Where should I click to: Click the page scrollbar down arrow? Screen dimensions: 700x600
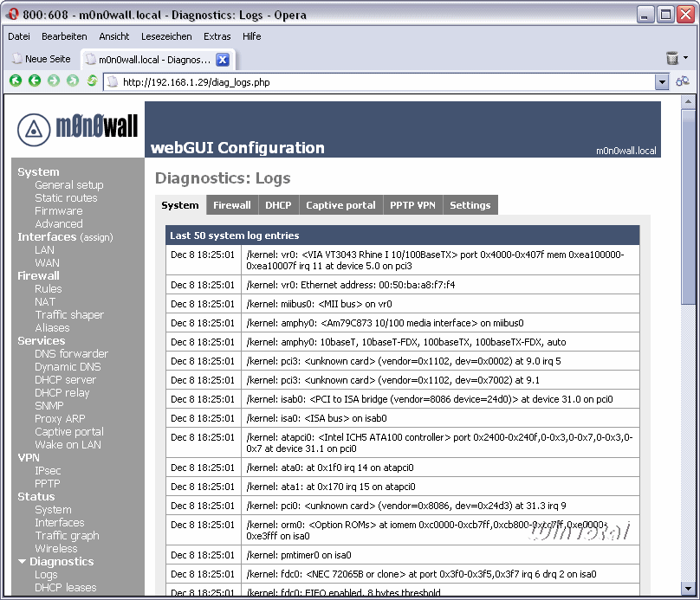(x=689, y=589)
